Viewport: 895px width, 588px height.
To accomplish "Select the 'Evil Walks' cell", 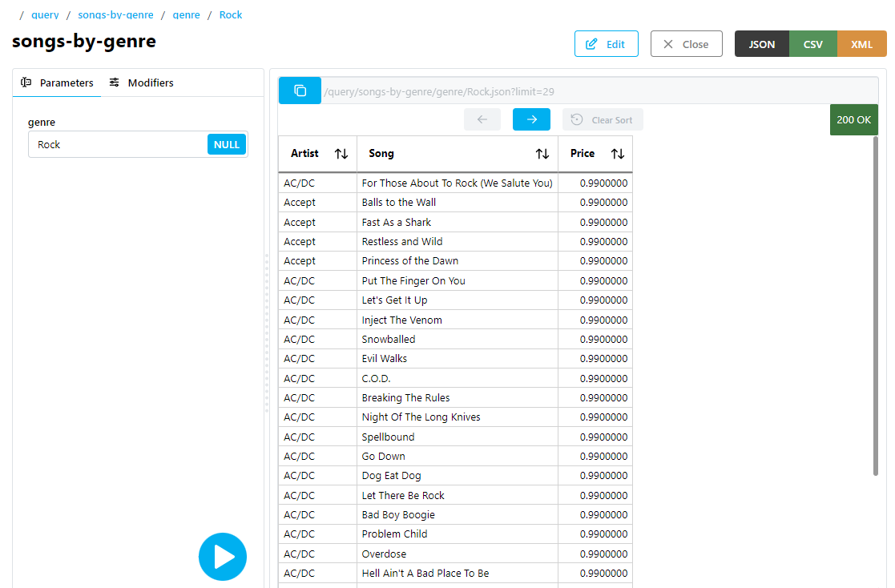I will pyautogui.click(x=458, y=359).
